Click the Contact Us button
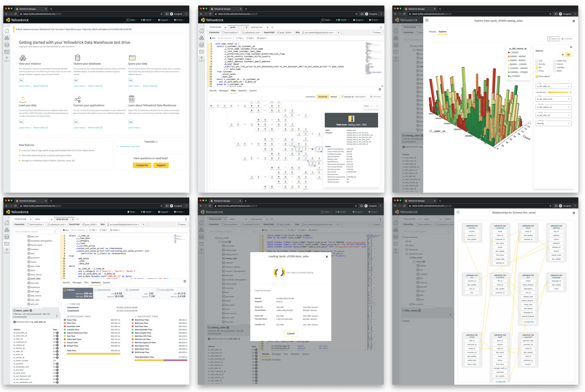585x392 pixels. (142, 165)
